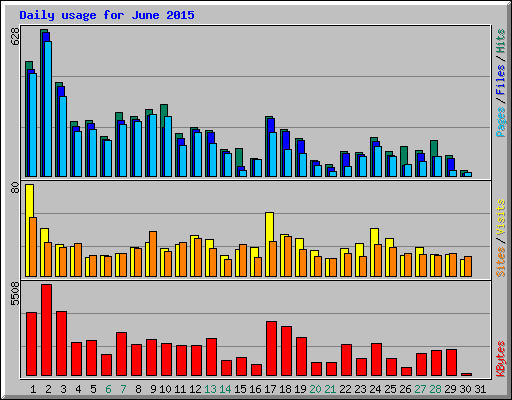Click day 4 on the x-axis
This screenshot has width=512, height=400.
click(x=78, y=389)
